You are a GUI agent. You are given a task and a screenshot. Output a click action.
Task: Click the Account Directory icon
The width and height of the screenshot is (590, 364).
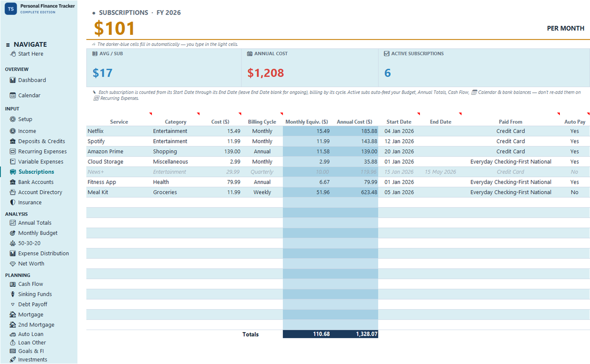(x=13, y=193)
